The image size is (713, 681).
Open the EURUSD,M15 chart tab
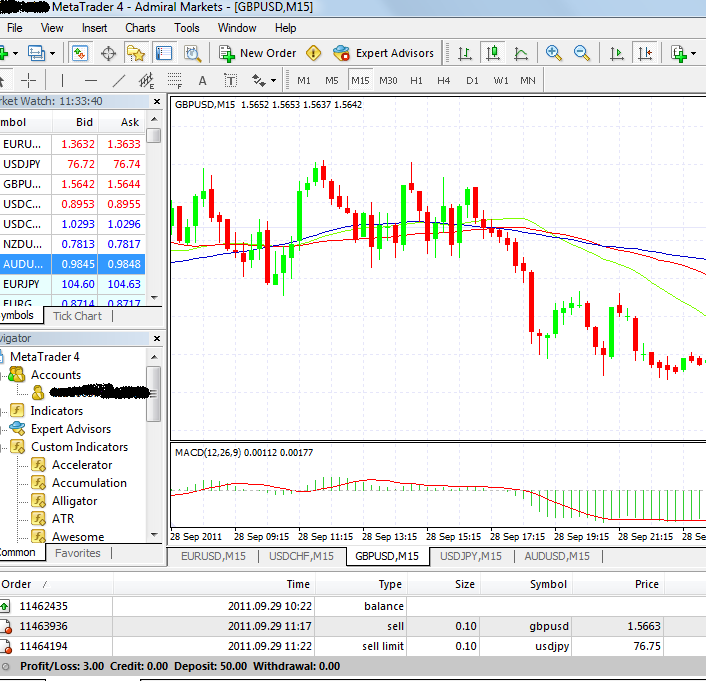pos(213,556)
